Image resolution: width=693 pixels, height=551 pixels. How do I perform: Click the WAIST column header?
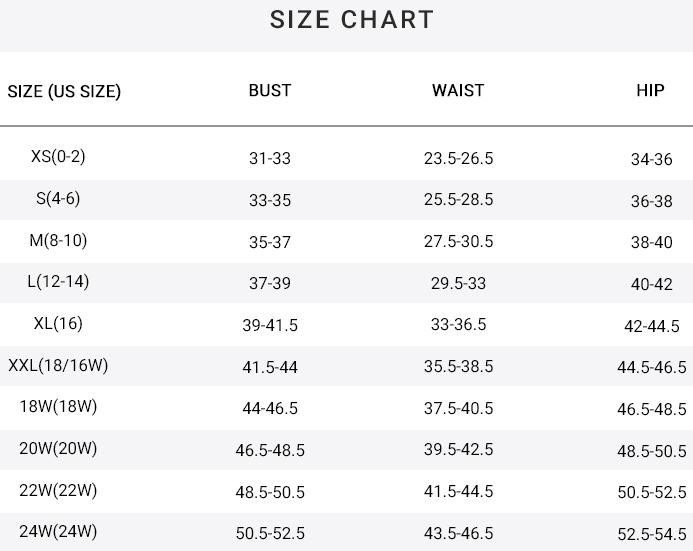point(458,90)
